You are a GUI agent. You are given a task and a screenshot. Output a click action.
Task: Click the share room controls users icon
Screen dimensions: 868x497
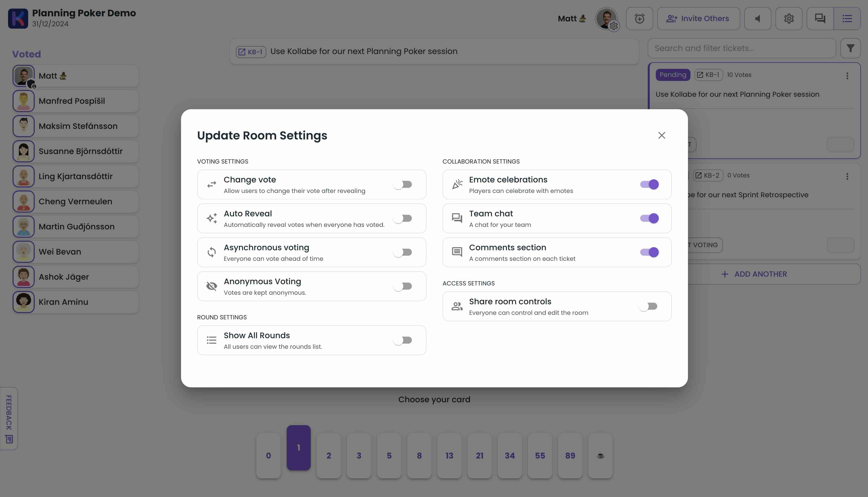457,306
